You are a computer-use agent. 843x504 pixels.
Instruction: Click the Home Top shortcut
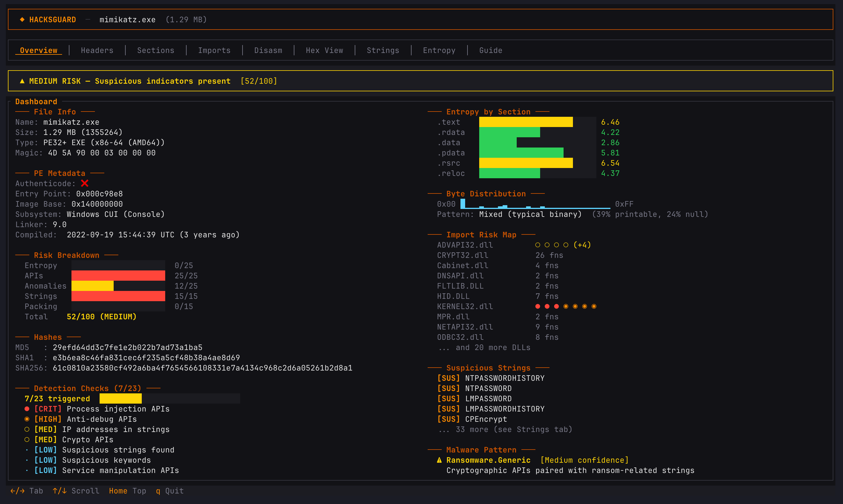pyautogui.click(x=127, y=491)
